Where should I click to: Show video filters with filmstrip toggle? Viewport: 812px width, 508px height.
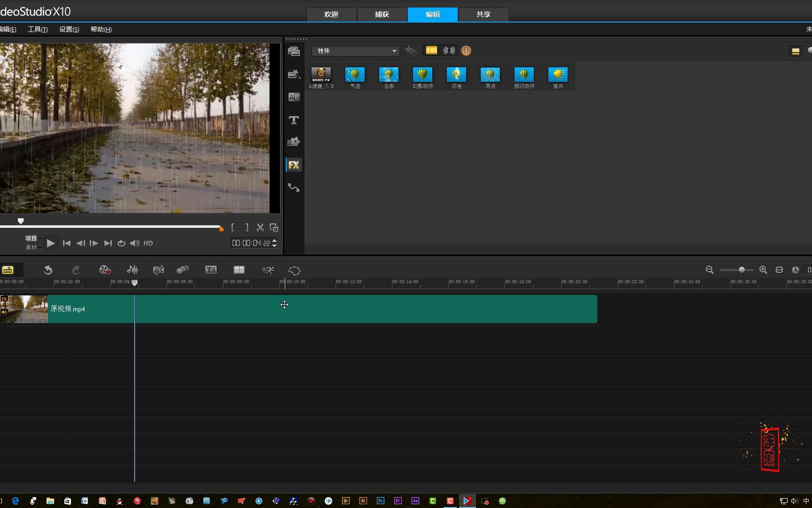(x=431, y=50)
